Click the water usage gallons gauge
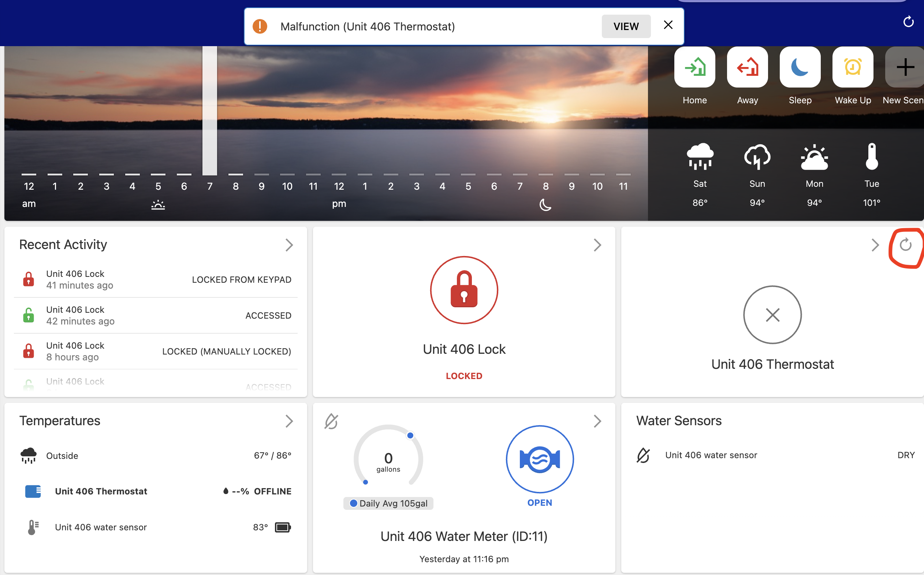The image size is (924, 575). (388, 458)
